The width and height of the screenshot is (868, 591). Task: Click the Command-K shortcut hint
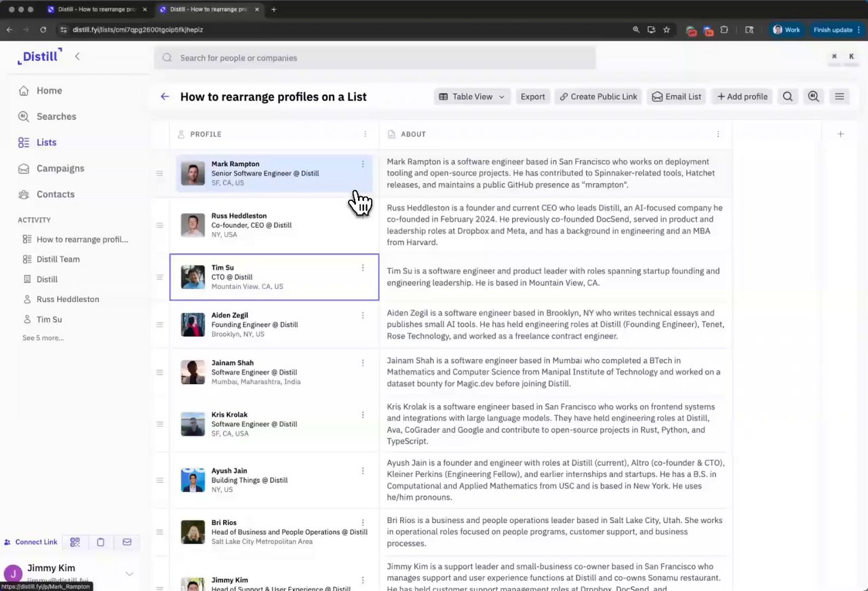pyautogui.click(x=843, y=56)
